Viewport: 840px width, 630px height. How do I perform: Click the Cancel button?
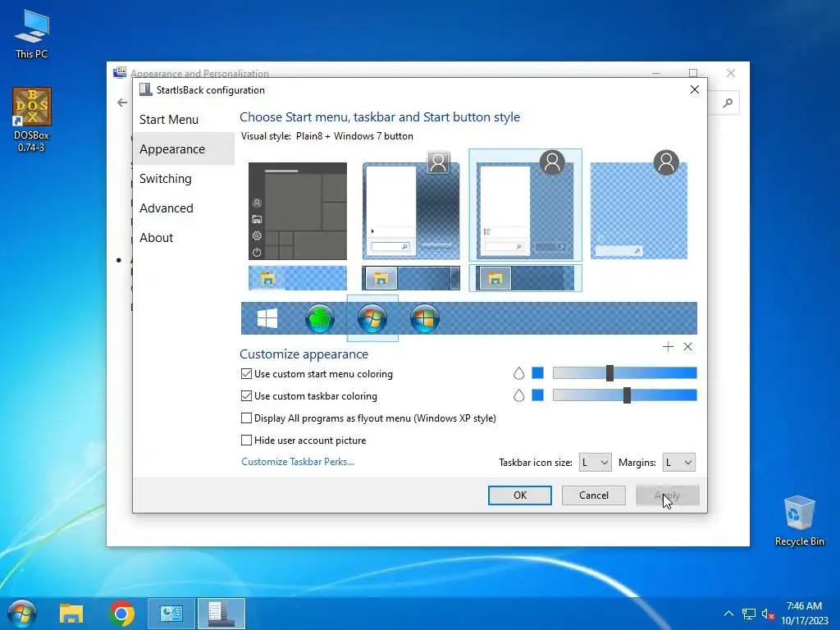594,495
